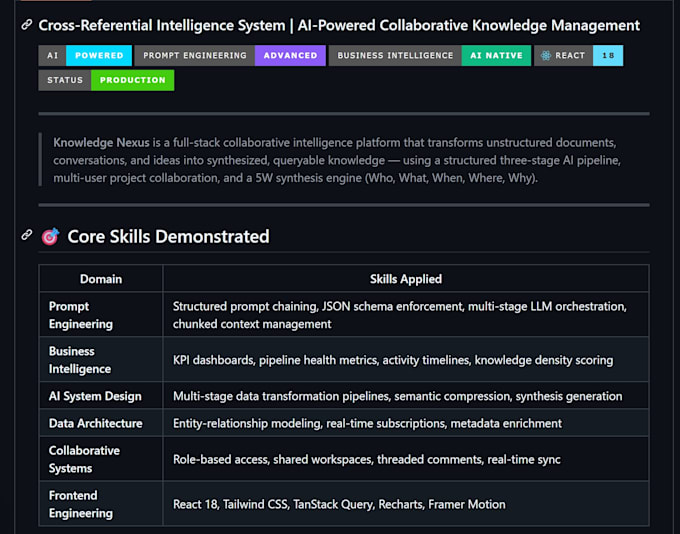Screen dimensions: 680x534
Task: Select the Data Architecture domain cell
Action: (x=101, y=423)
